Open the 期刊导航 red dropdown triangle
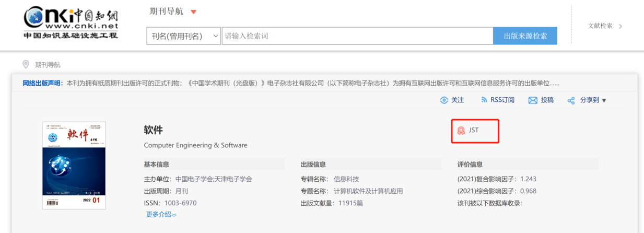This screenshot has width=644, height=233. [193, 12]
